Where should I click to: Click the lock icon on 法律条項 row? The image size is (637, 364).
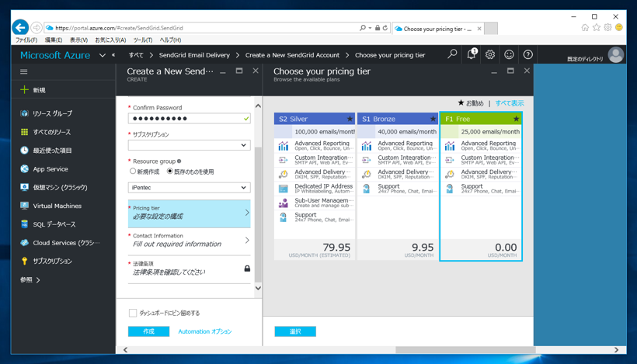coord(247,269)
